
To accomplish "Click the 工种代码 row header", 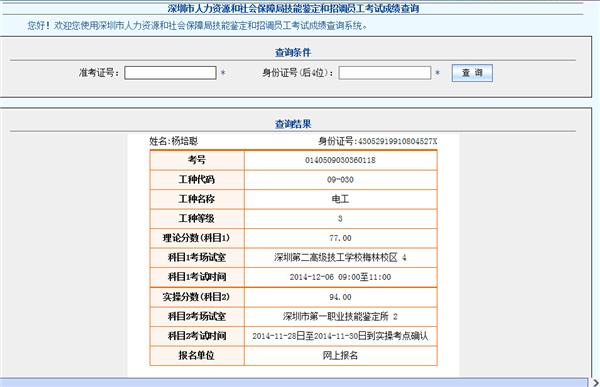I will point(197,180).
